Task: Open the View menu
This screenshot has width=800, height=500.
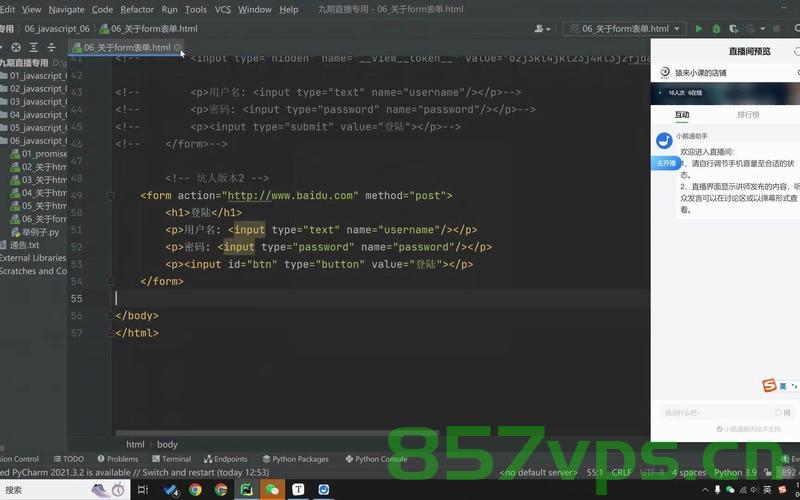Action: pos(32,10)
